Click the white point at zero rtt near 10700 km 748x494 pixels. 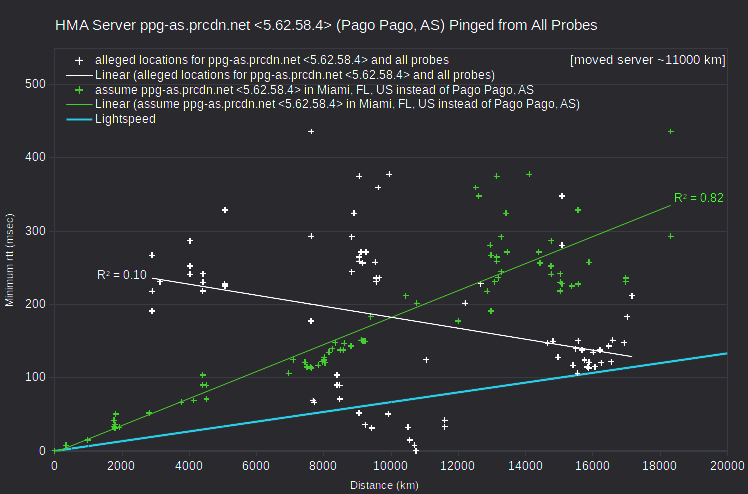pyautogui.click(x=416, y=451)
